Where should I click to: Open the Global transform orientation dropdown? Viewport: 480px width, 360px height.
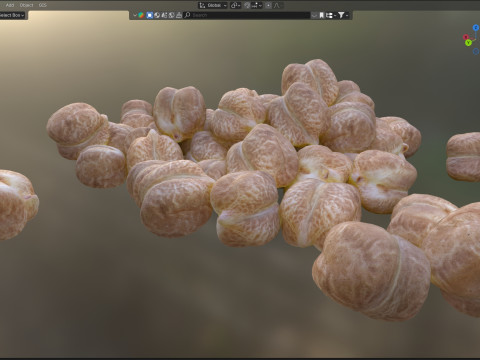(x=213, y=5)
